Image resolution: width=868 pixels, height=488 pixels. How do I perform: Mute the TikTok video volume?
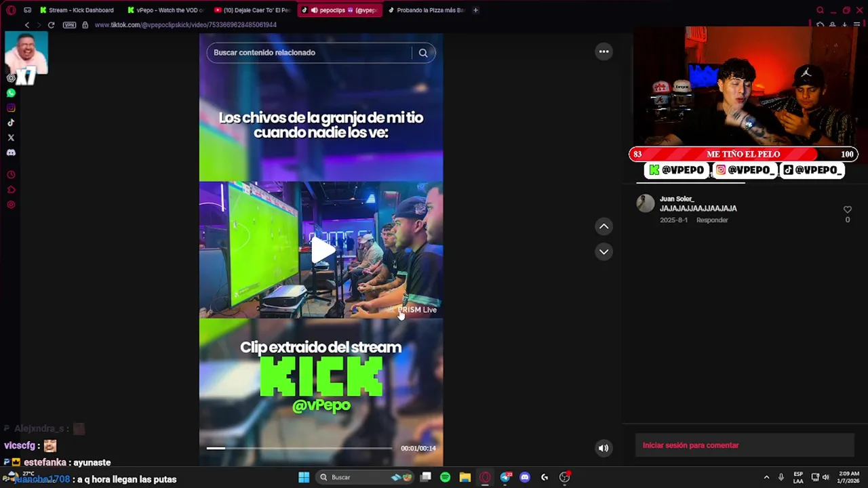(603, 448)
